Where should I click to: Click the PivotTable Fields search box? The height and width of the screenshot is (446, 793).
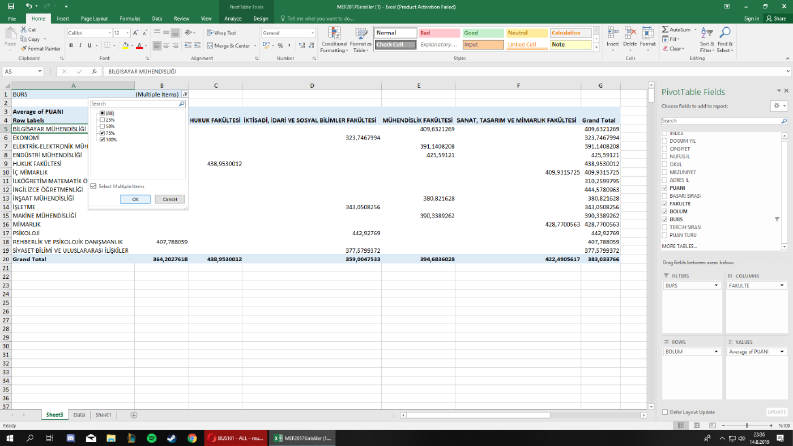click(x=724, y=121)
